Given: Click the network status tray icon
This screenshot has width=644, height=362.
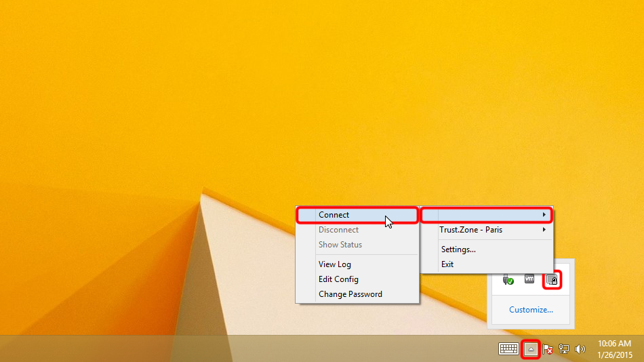Looking at the screenshot, I should tap(563, 349).
